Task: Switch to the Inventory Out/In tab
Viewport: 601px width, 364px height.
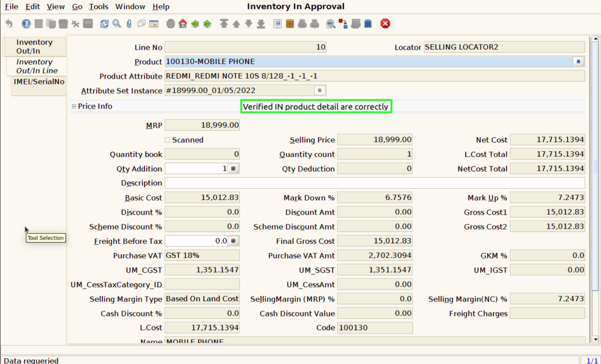Action: [x=35, y=46]
